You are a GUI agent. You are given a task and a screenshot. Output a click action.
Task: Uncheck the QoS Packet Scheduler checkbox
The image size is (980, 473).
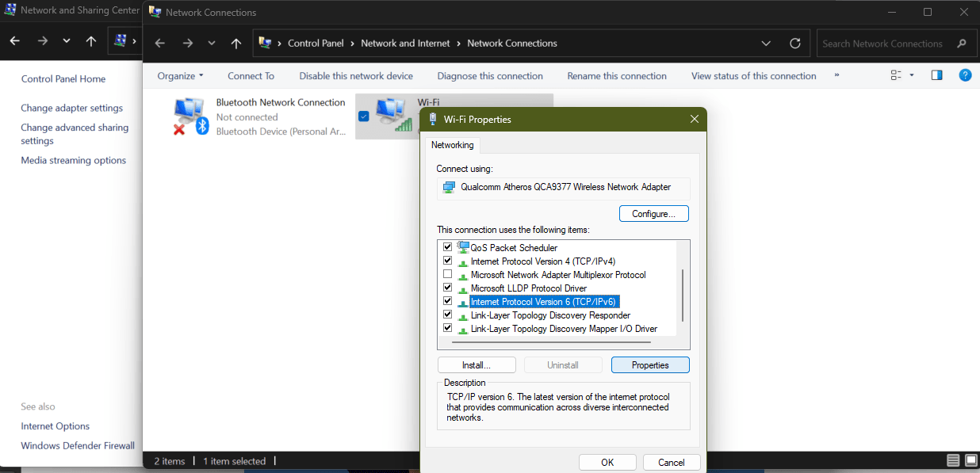coord(448,247)
